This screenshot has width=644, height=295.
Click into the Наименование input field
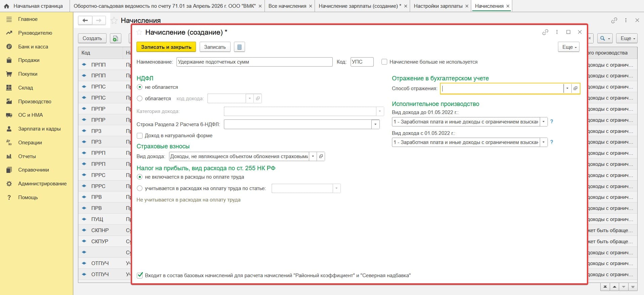pos(254,62)
